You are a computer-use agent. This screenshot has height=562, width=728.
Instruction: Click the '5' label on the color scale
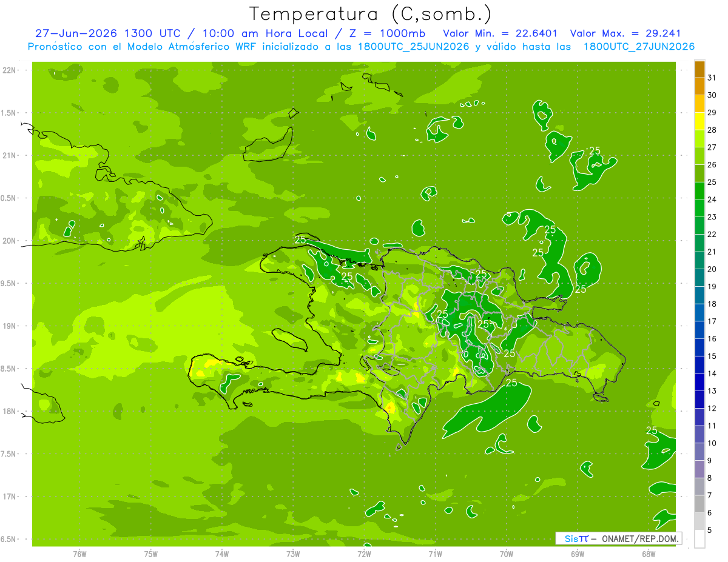click(x=710, y=530)
